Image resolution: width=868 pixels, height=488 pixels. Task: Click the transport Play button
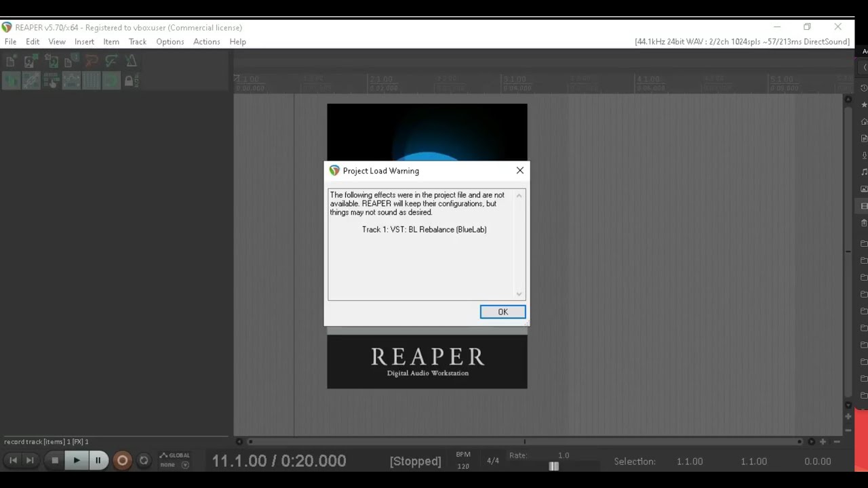tap(76, 460)
